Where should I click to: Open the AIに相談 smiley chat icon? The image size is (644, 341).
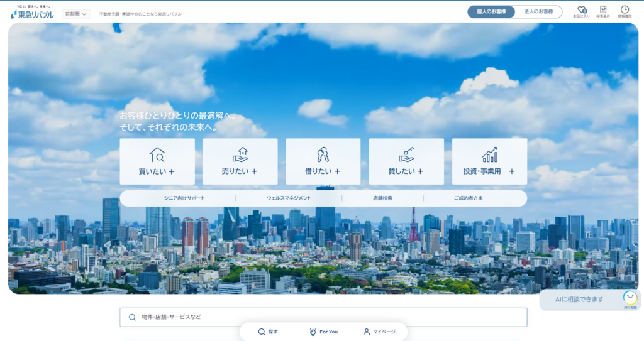click(630, 298)
